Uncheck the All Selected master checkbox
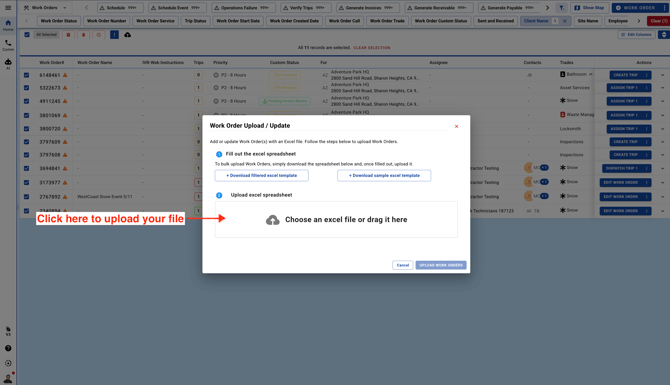The height and width of the screenshot is (385, 670). pyautogui.click(x=27, y=35)
